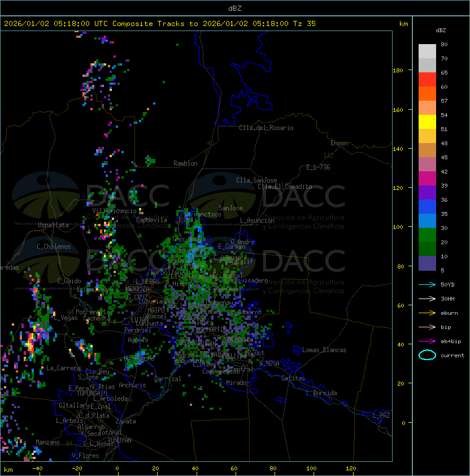The width and height of the screenshot is (470, 476).
Task: Click the 'V_Flores' map label
Action: 85,456
